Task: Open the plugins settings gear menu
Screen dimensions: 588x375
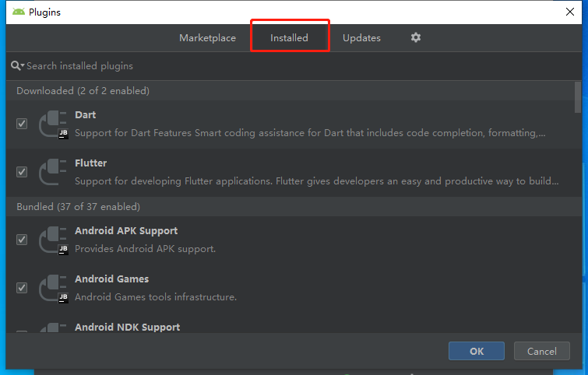Action: click(416, 37)
